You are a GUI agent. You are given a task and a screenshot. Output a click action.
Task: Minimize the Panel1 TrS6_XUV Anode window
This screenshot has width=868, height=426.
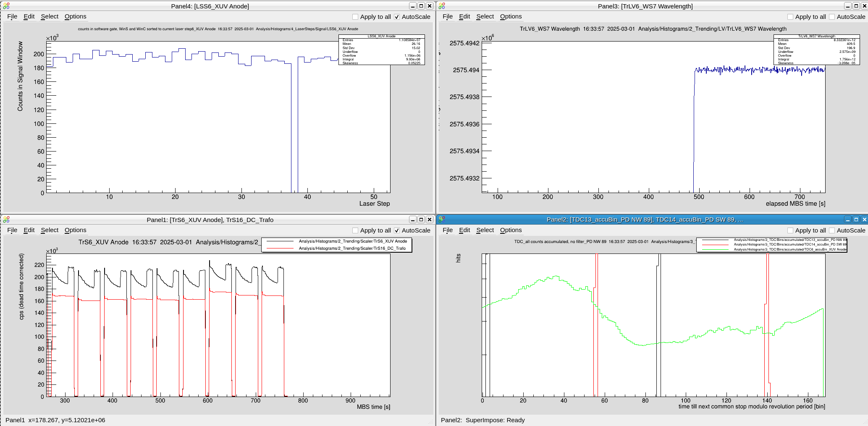click(x=413, y=220)
